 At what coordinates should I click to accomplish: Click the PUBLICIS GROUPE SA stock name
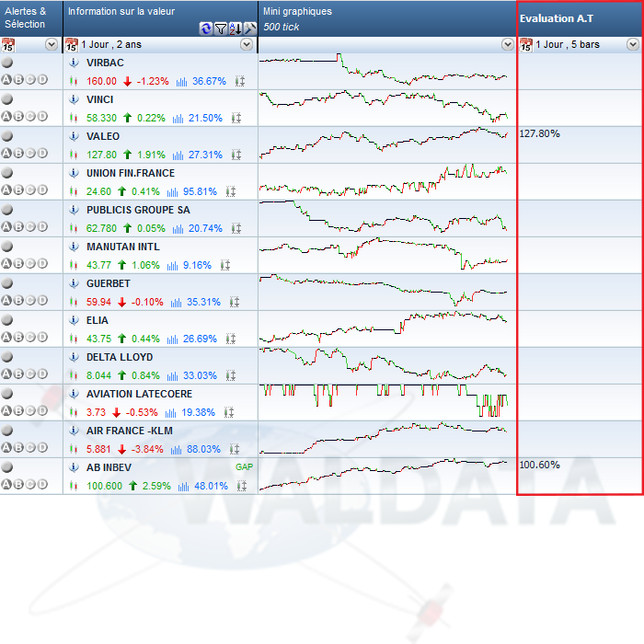coord(138,210)
